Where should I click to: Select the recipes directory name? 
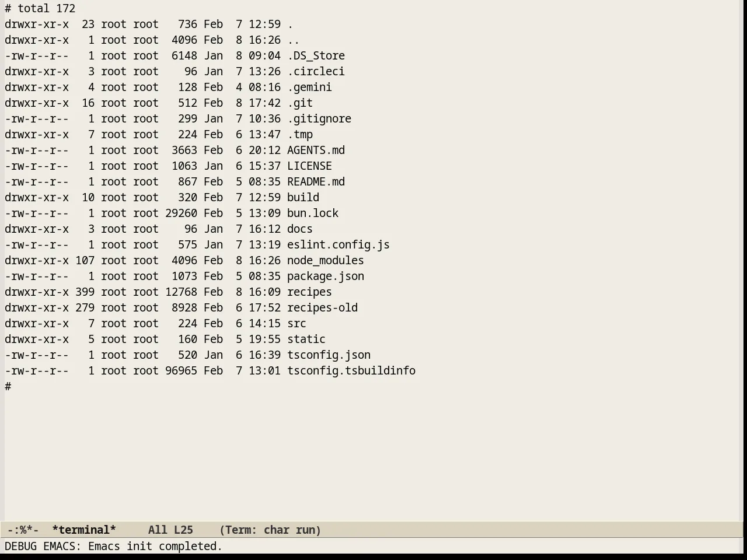[x=309, y=292]
